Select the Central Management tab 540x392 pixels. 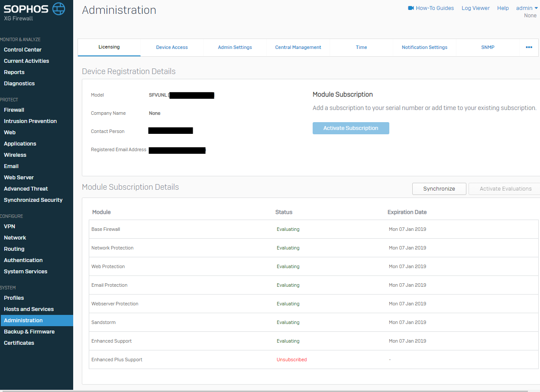(x=298, y=47)
